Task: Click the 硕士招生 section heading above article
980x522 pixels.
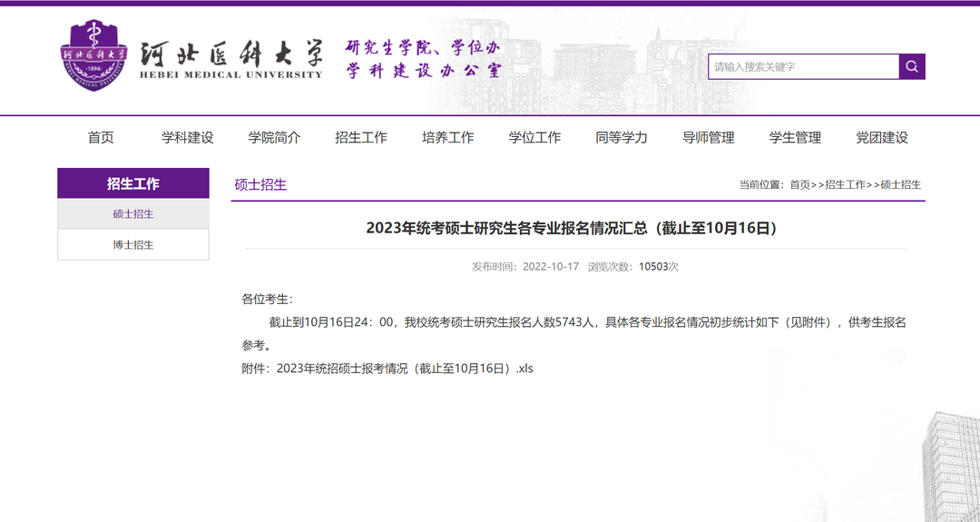Action: [260, 184]
